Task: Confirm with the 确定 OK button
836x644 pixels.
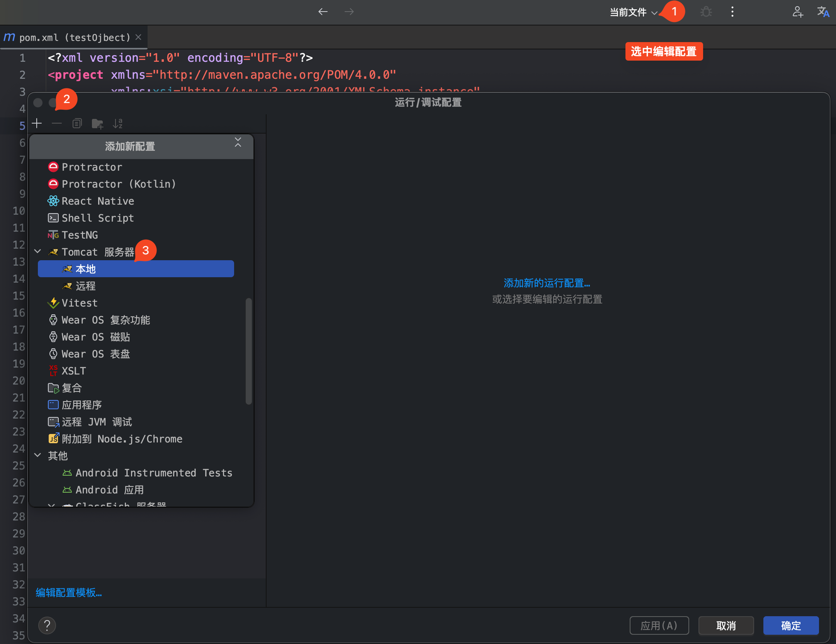Action: (791, 625)
